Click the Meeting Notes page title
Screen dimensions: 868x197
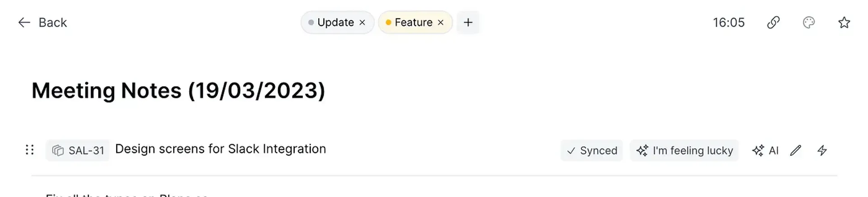(178, 91)
